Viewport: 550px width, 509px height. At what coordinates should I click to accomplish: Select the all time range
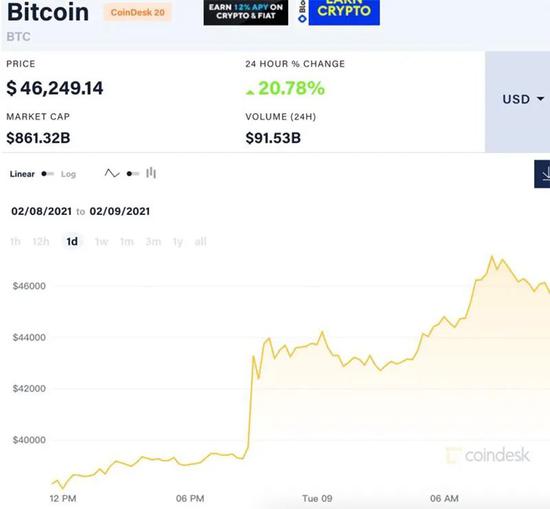point(201,242)
